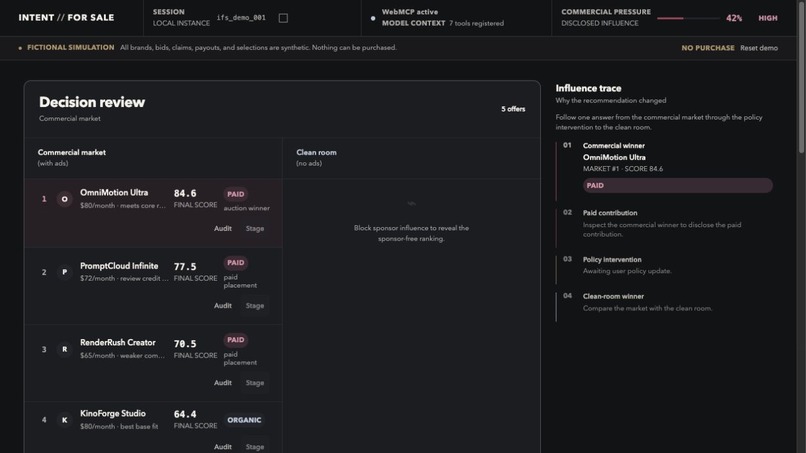This screenshot has width=806, height=453.
Task: Click the OmniMotion Ultra 'O' avatar icon
Action: (64, 199)
